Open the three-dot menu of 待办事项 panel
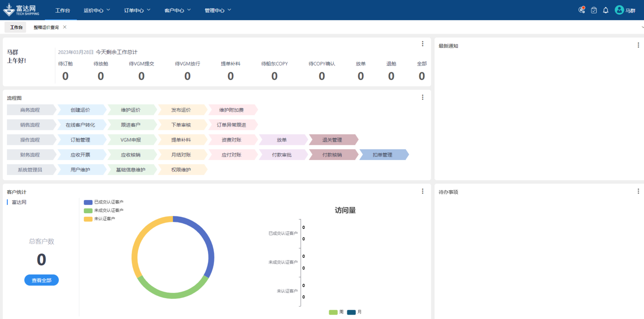Image resolution: width=644 pixels, height=319 pixels. 638,191
